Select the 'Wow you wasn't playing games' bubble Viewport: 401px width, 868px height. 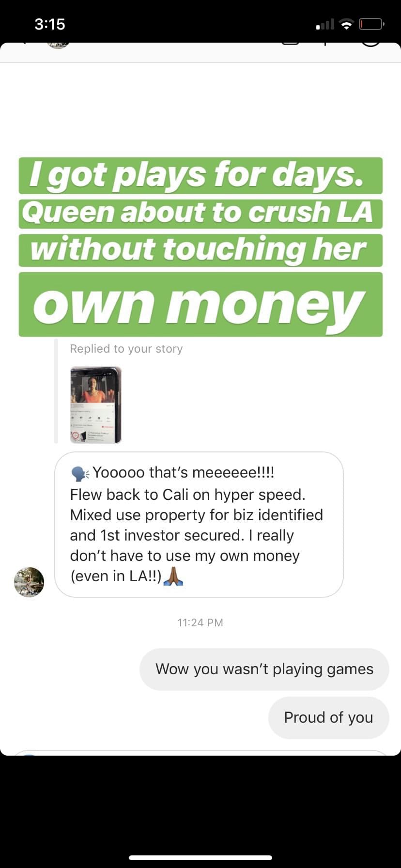(264, 669)
